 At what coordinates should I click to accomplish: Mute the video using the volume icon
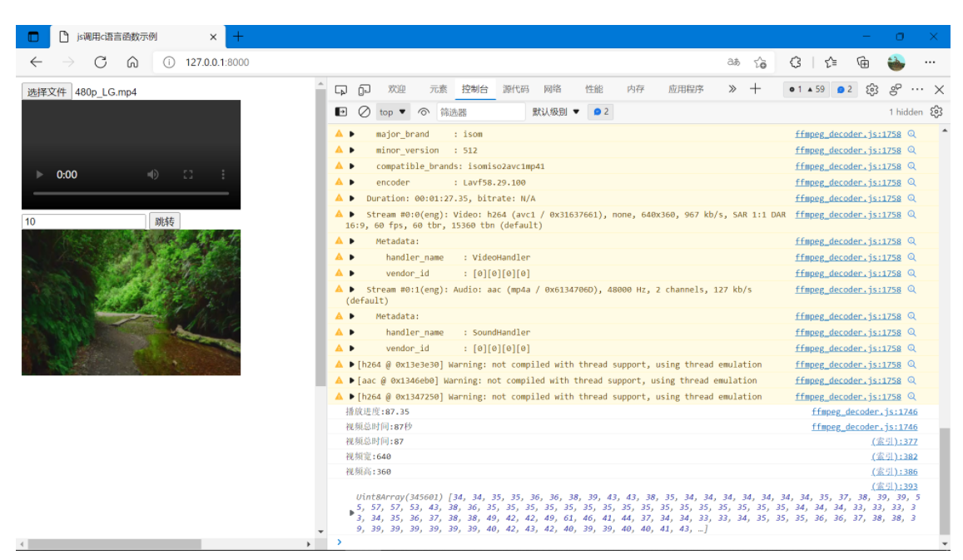[153, 175]
